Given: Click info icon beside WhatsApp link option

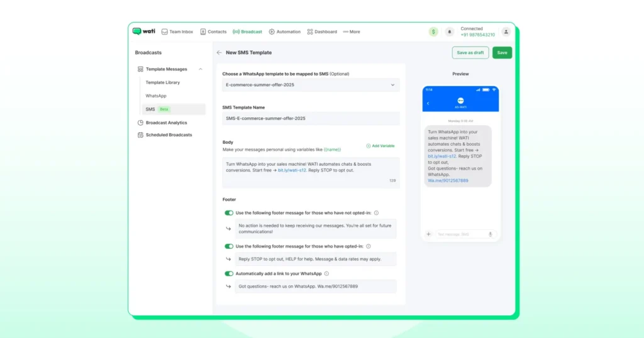Looking at the screenshot, I should tap(326, 273).
